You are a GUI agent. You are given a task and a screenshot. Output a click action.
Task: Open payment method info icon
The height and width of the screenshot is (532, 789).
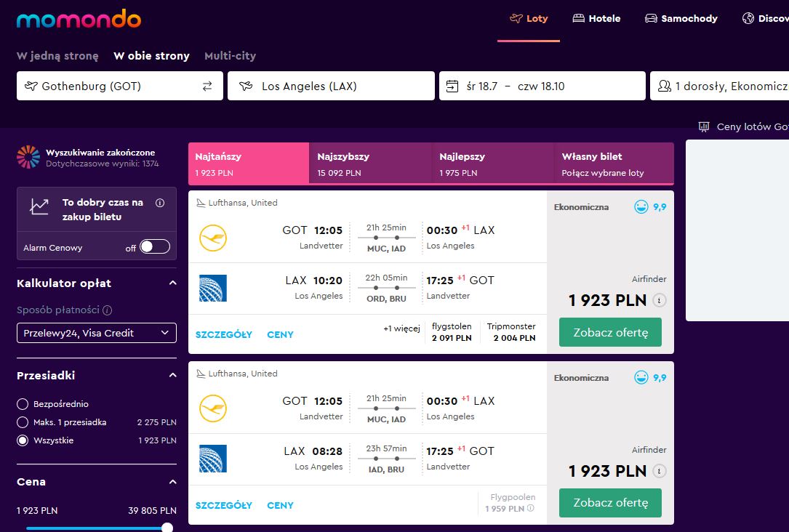pos(107,310)
